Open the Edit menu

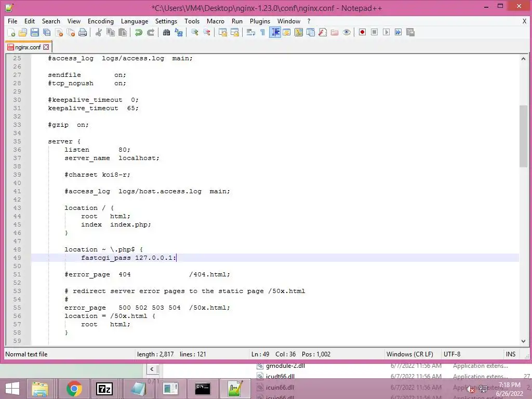(x=30, y=21)
